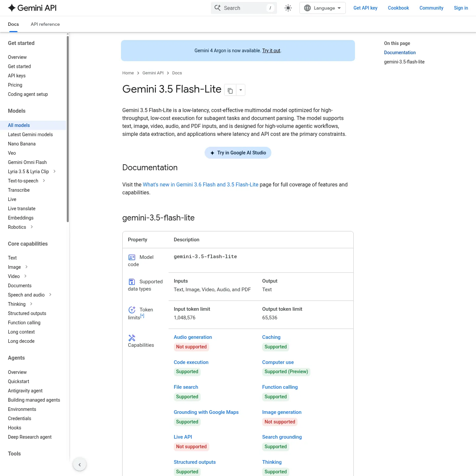Collapse the sidebar with the chevron button
Screen dimensions: 476x476
pos(80,464)
